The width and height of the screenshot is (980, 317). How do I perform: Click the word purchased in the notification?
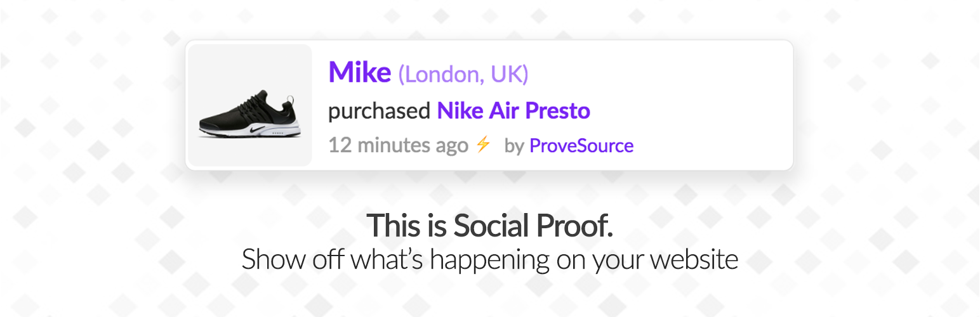379,112
